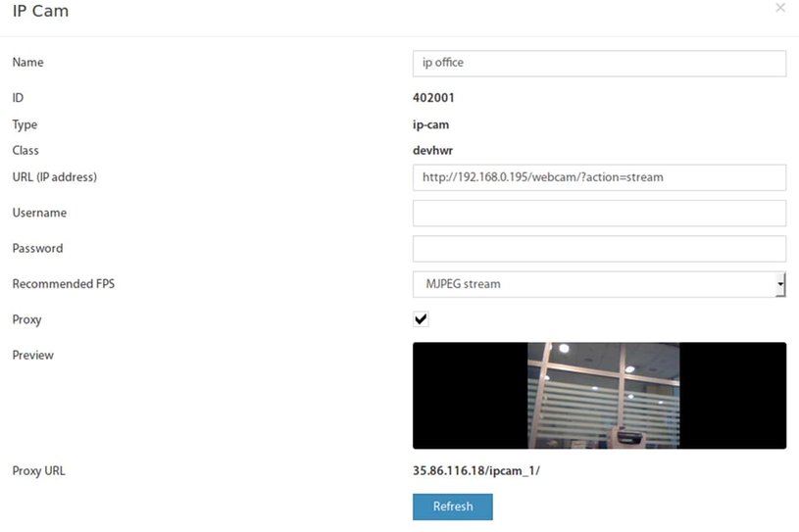The width and height of the screenshot is (799, 532).
Task: Close the IP Cam dialog
Action: coord(780,8)
